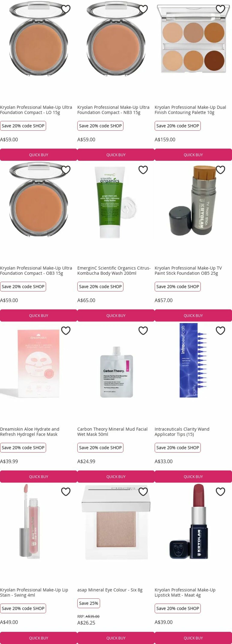Image resolution: width=232 pixels, height=644 pixels.
Task: Favorite the Kryolan Lipstick Matt Maat
Action: point(220,492)
